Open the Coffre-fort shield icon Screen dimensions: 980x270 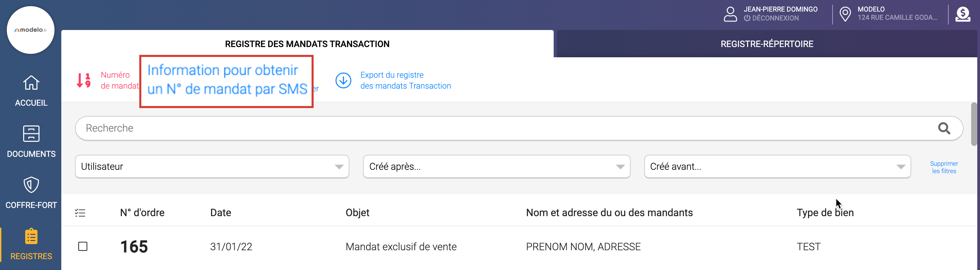[31, 185]
